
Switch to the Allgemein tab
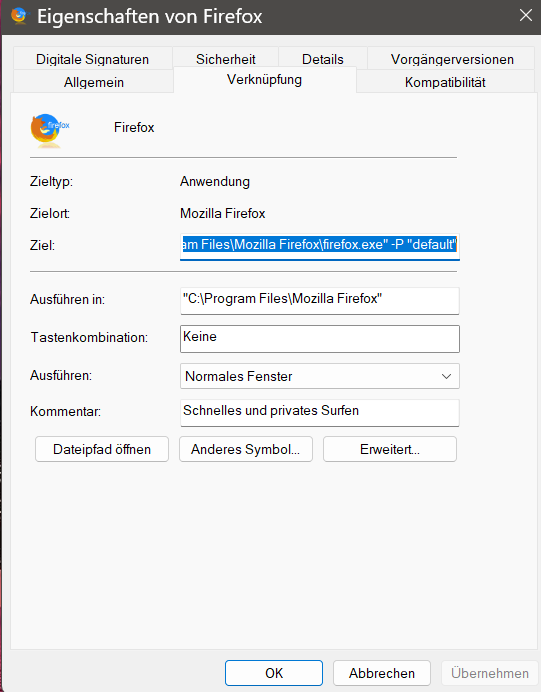pos(94,82)
